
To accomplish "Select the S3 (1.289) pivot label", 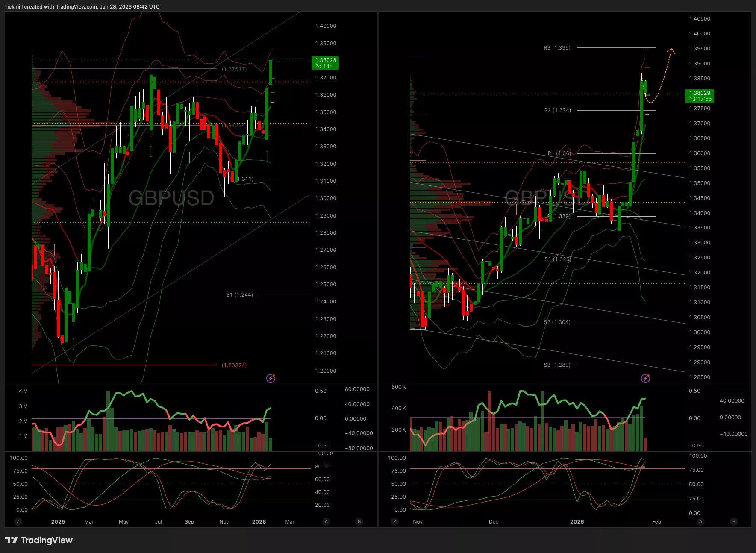I will (557, 365).
